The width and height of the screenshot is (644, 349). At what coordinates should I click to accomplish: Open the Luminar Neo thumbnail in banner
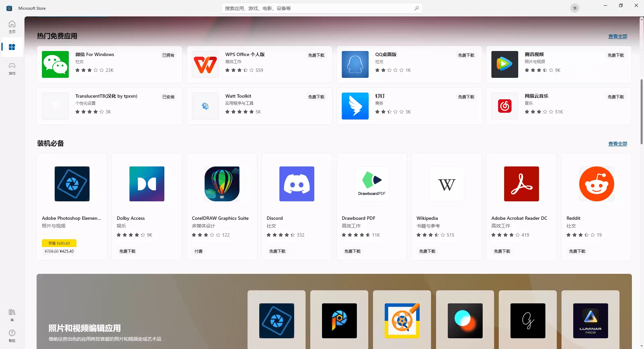pyautogui.click(x=591, y=321)
